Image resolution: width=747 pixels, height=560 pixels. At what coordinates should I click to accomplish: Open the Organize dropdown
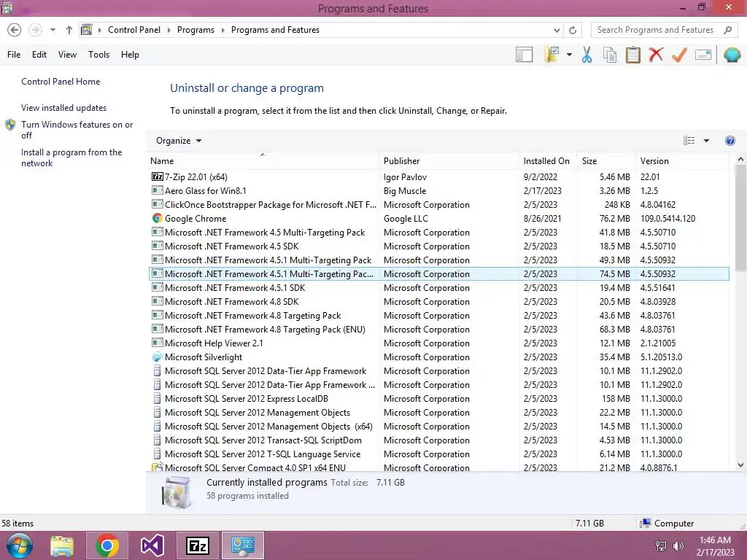click(x=179, y=141)
